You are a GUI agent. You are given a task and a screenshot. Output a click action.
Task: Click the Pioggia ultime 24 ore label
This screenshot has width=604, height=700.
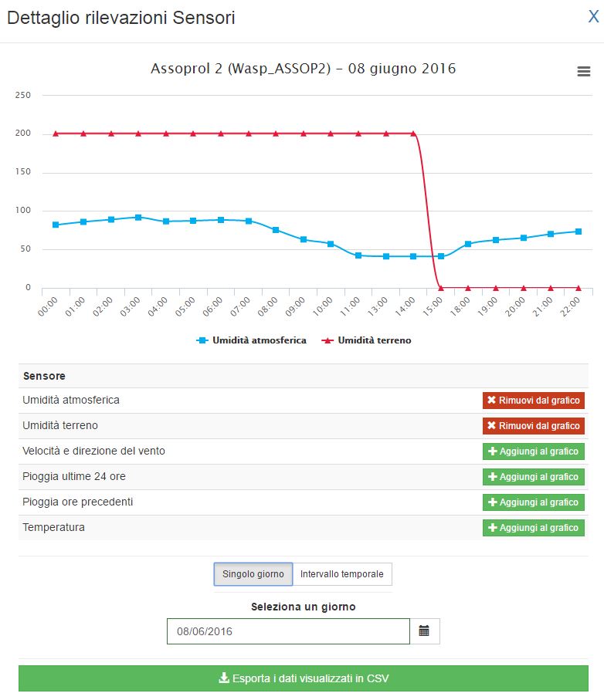[74, 476]
